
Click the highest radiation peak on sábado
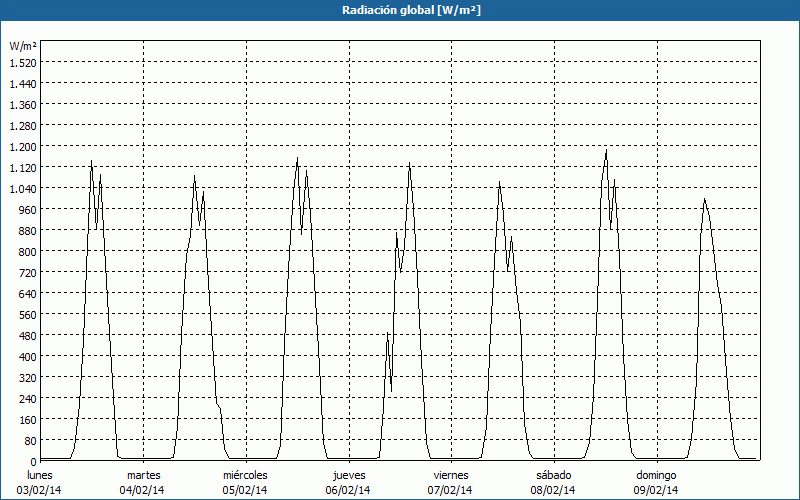point(606,150)
